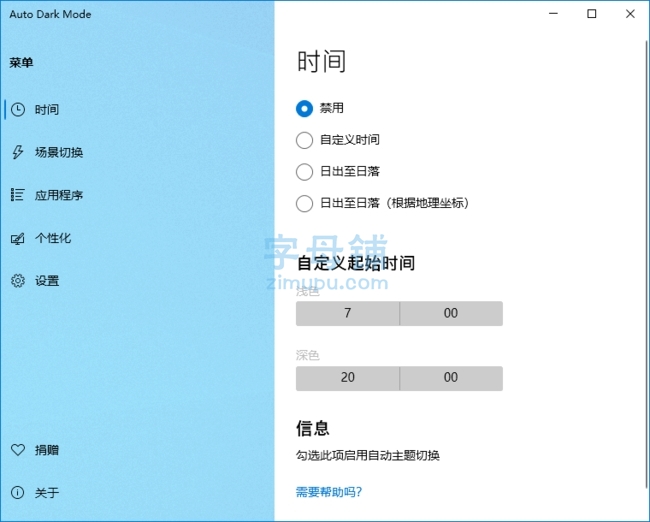
Task: Minimize the Auto Dark Mode window
Action: pyautogui.click(x=553, y=14)
